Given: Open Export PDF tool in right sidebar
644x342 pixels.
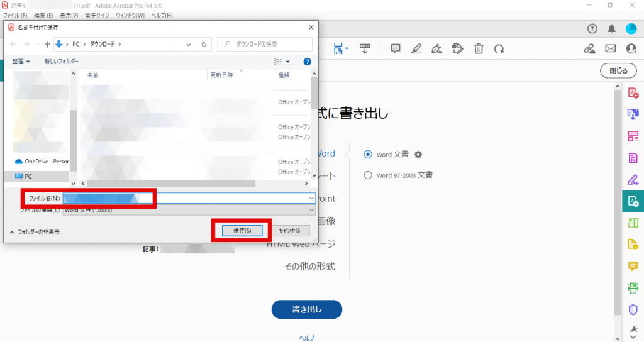Looking at the screenshot, I should 633,201.
